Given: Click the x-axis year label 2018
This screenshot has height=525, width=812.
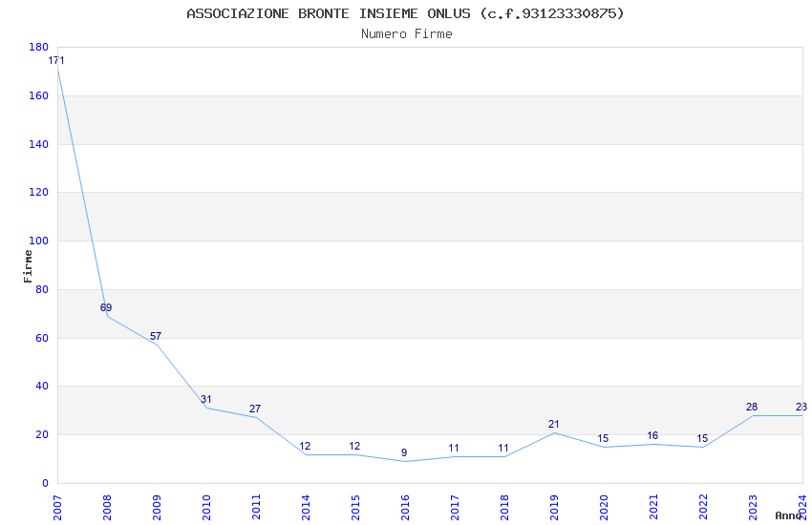Looking at the screenshot, I should point(504,508).
